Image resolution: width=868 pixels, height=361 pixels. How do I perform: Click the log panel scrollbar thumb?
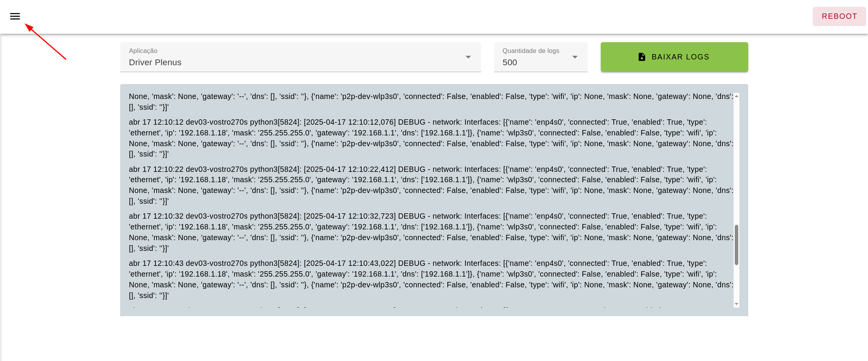[736, 245]
